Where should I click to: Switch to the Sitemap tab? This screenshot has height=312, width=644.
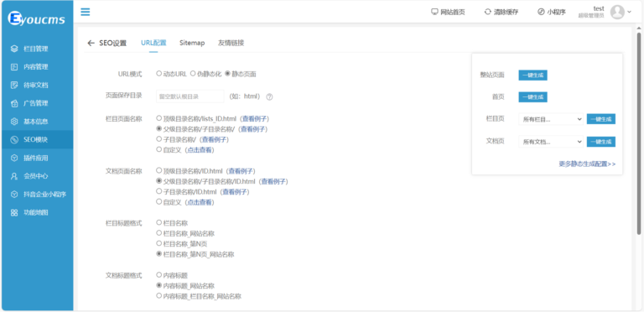click(192, 43)
